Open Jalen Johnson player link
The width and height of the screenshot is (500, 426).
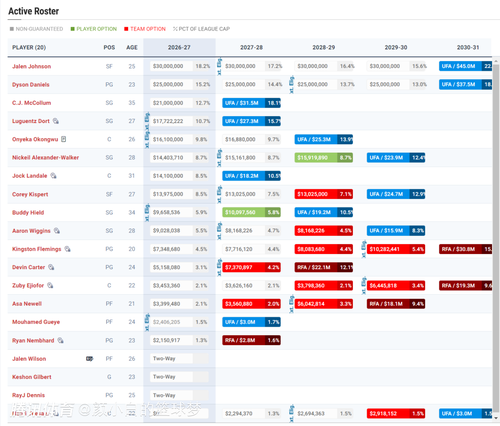[32, 66]
